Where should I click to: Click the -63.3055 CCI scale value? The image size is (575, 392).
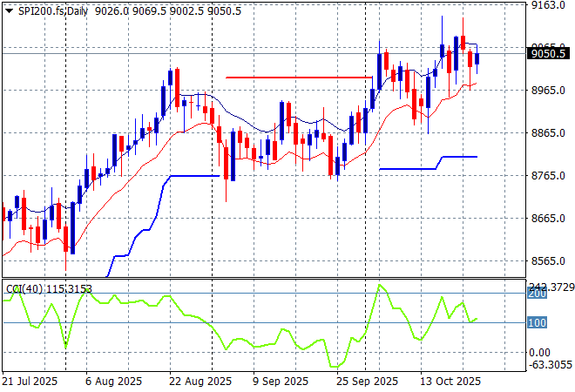[x=551, y=365]
